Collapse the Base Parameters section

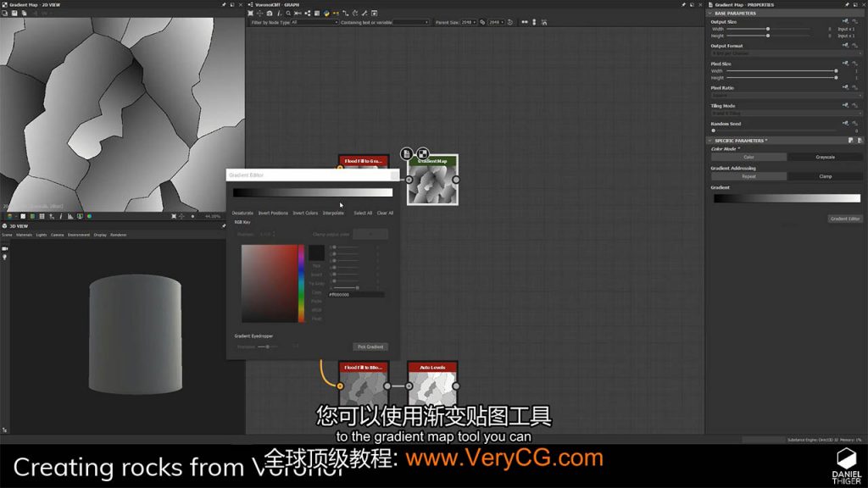tap(710, 14)
